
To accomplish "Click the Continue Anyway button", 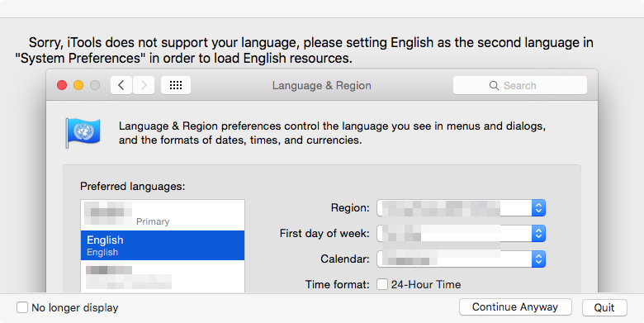I will pyautogui.click(x=515, y=307).
